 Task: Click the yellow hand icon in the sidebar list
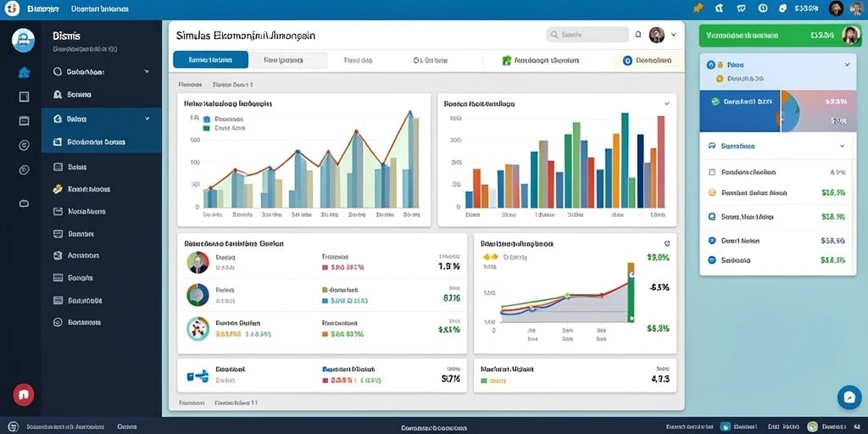[58, 189]
